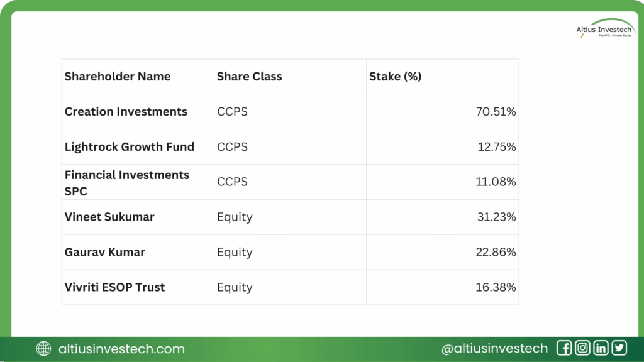Click the Stake (%) column header
This screenshot has width=644, height=362.
pyautogui.click(x=395, y=77)
